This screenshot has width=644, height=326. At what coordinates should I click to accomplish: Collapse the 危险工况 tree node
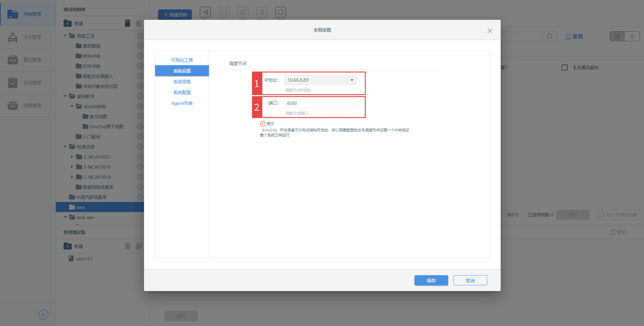coord(65,36)
